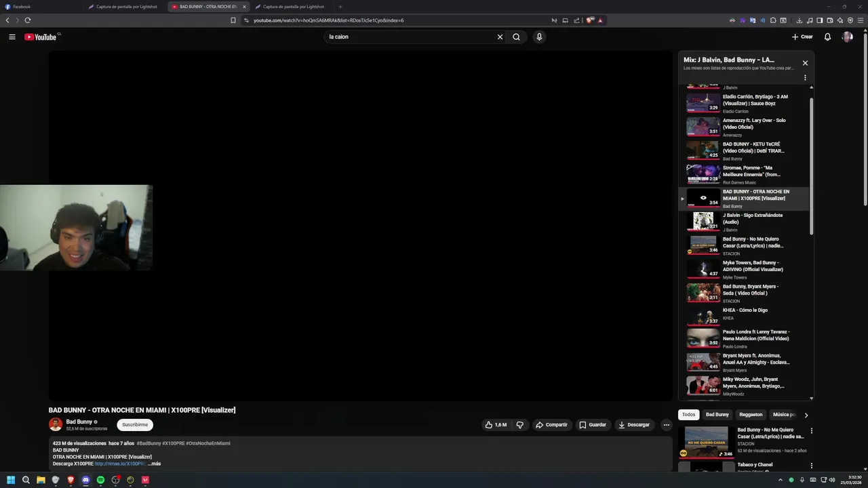Select the Reggaeton filter chip

point(751,415)
